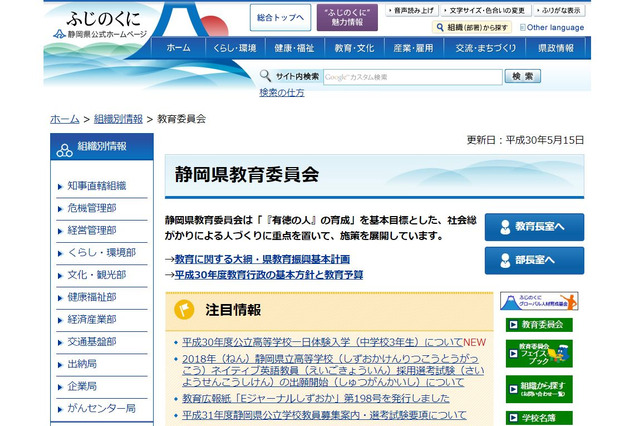This screenshot has height=426, width=640.
Task: Open 文字サイズ・色合いの変更
Action: click(x=486, y=11)
